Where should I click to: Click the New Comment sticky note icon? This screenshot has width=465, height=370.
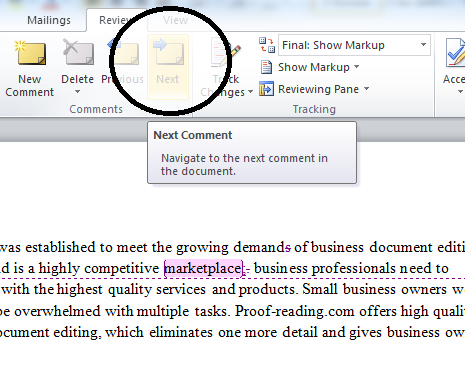30,53
